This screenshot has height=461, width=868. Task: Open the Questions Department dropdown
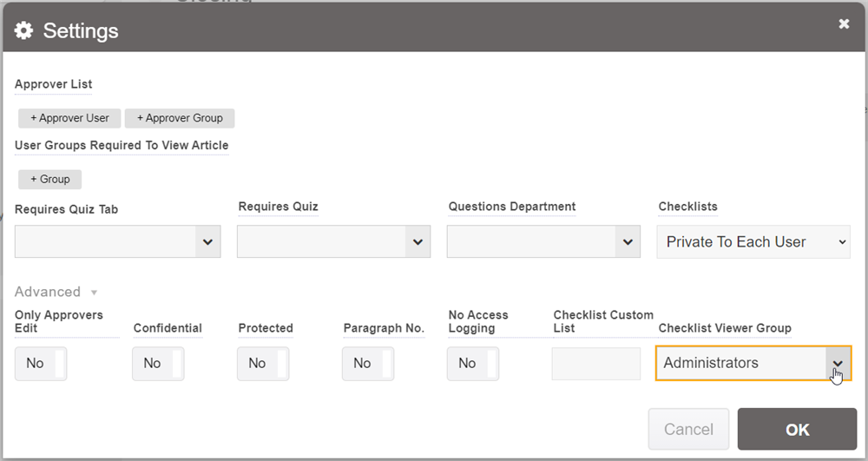coord(543,242)
